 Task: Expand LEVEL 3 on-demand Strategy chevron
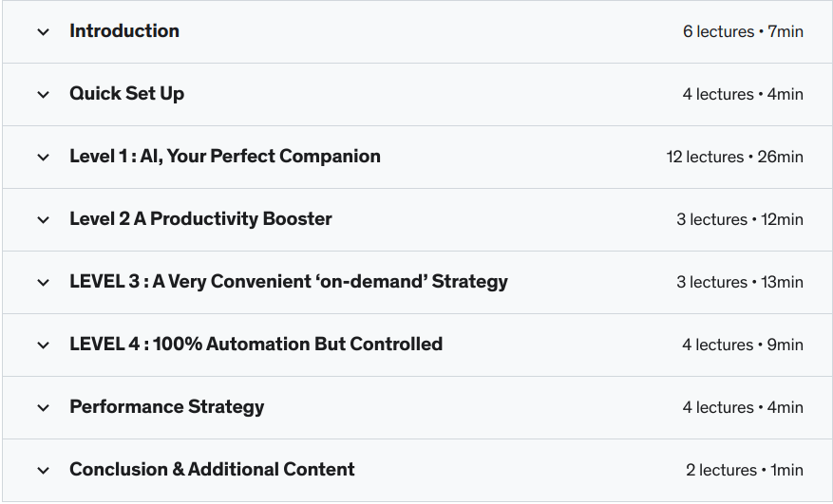43,283
